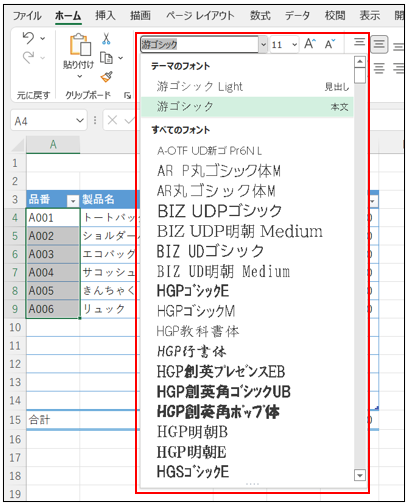Open the ファイル tab

(x=27, y=16)
